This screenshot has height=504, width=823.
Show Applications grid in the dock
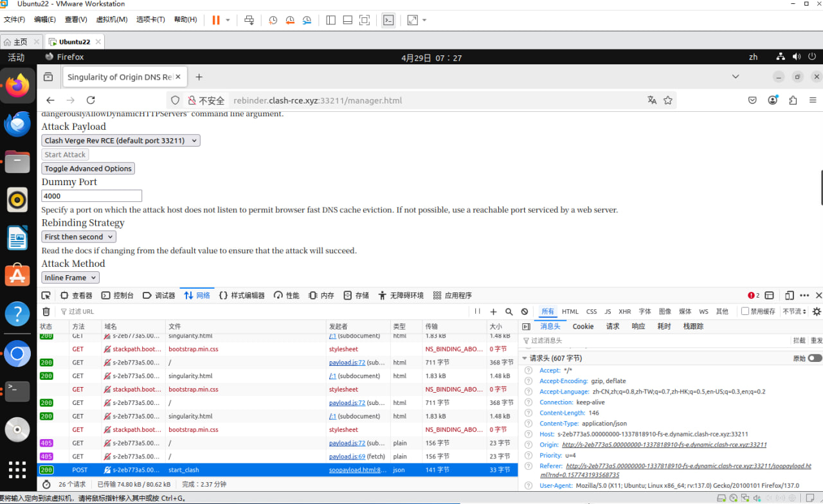[17, 469]
